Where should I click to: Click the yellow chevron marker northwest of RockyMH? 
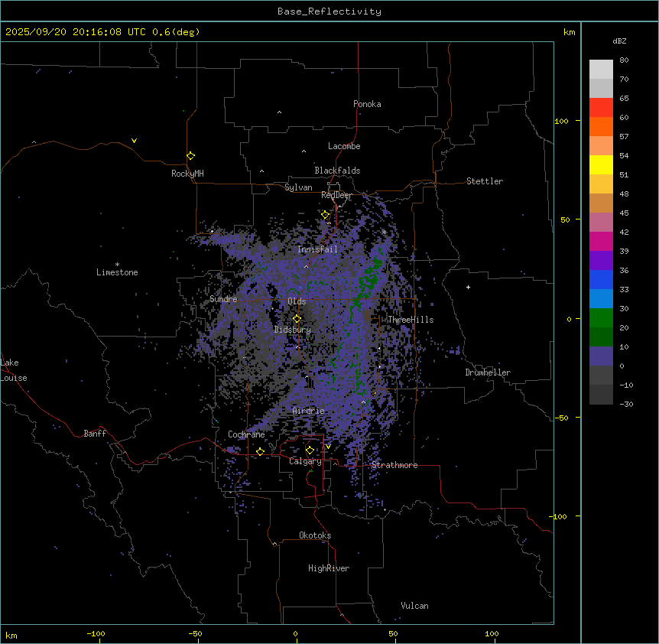[134, 141]
